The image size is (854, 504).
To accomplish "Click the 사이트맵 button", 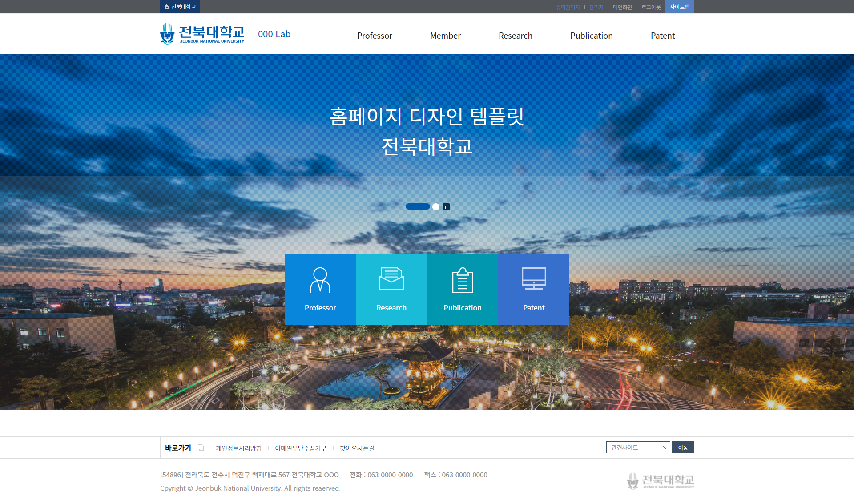I will (679, 7).
